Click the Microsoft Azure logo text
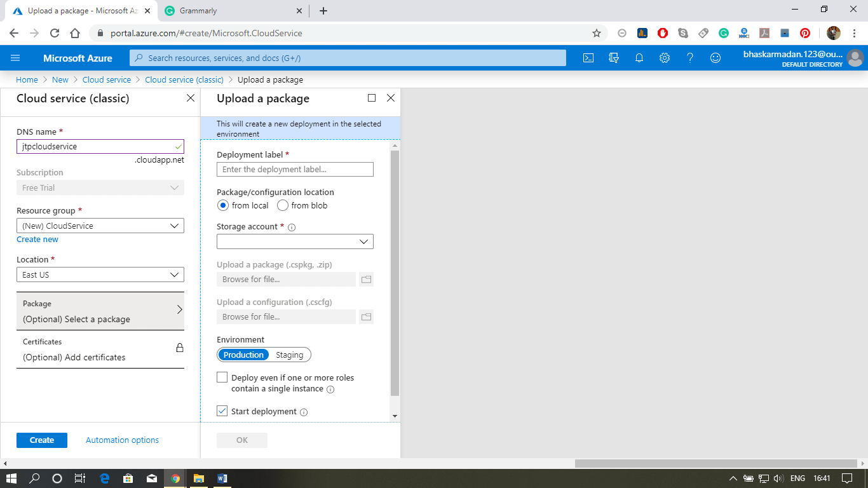 78,58
